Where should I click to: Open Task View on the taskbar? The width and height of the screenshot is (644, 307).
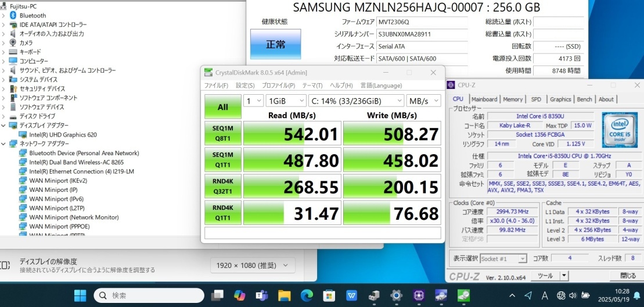[x=217, y=295]
